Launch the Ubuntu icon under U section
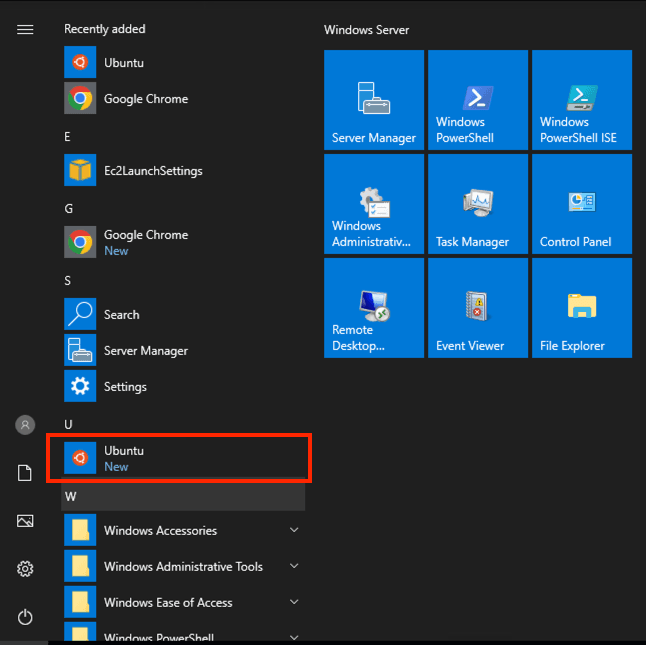Viewport: 646px width, 645px height. coord(80,458)
